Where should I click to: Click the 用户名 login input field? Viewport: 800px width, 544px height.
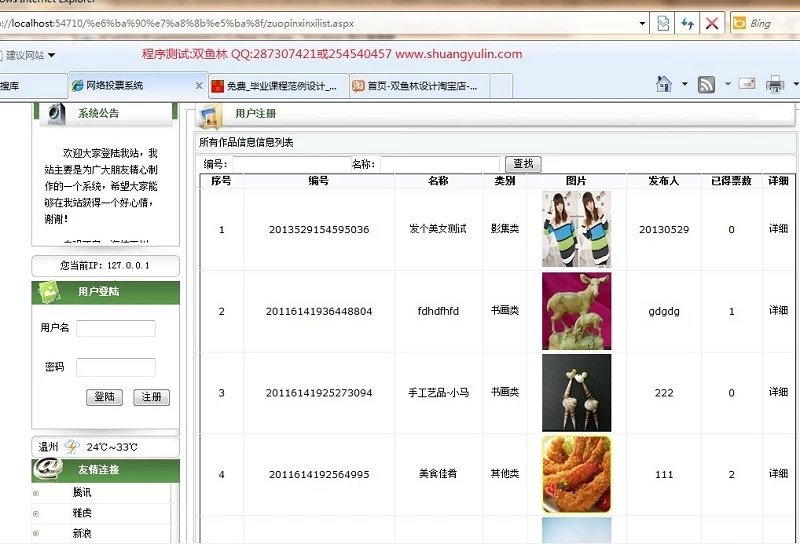click(x=116, y=328)
